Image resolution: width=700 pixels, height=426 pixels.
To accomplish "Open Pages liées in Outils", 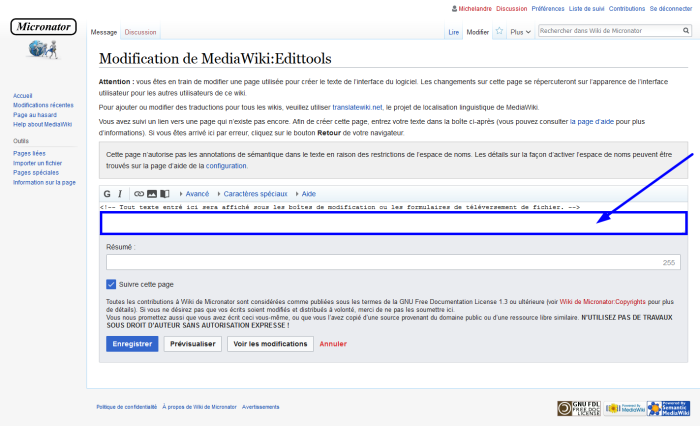I will click(x=29, y=153).
